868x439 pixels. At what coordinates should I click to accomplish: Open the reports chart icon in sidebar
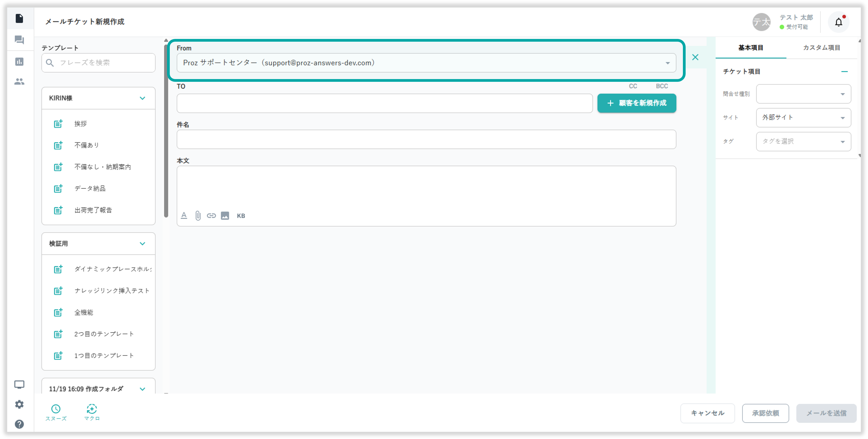point(19,62)
